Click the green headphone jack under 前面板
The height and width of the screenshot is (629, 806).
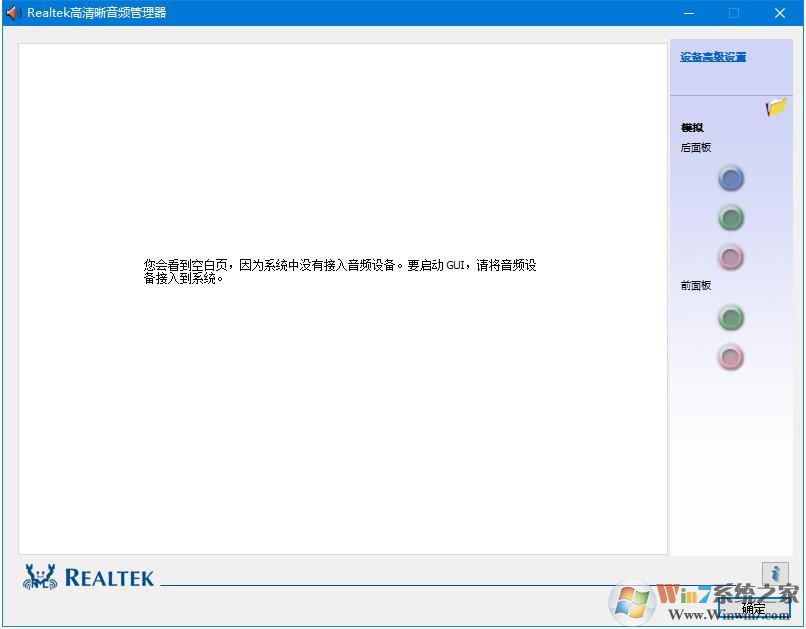pos(731,318)
